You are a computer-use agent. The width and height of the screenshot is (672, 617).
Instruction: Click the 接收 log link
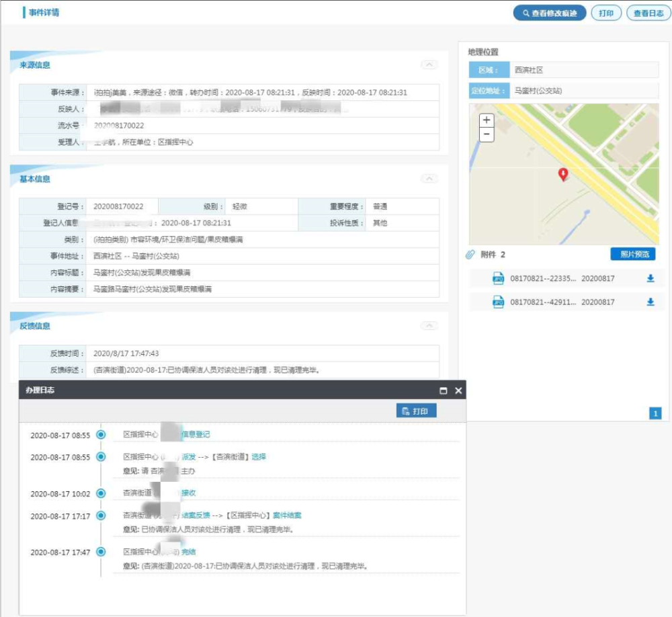[189, 493]
